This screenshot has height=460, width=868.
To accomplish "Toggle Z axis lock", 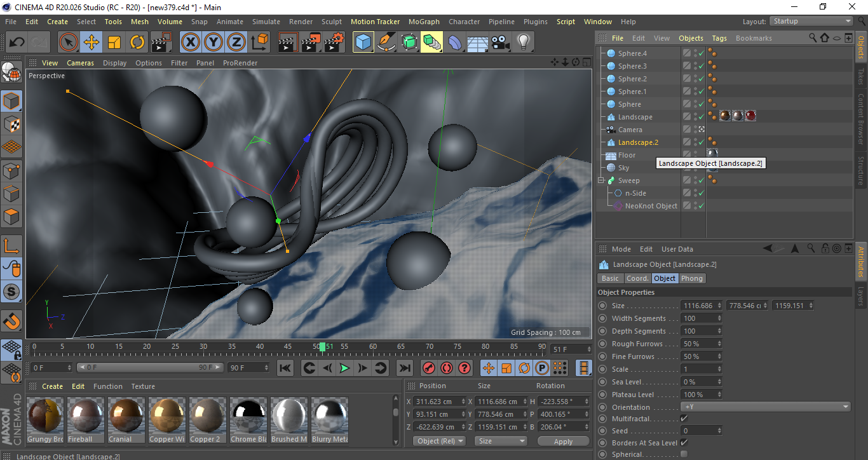I will (x=236, y=43).
